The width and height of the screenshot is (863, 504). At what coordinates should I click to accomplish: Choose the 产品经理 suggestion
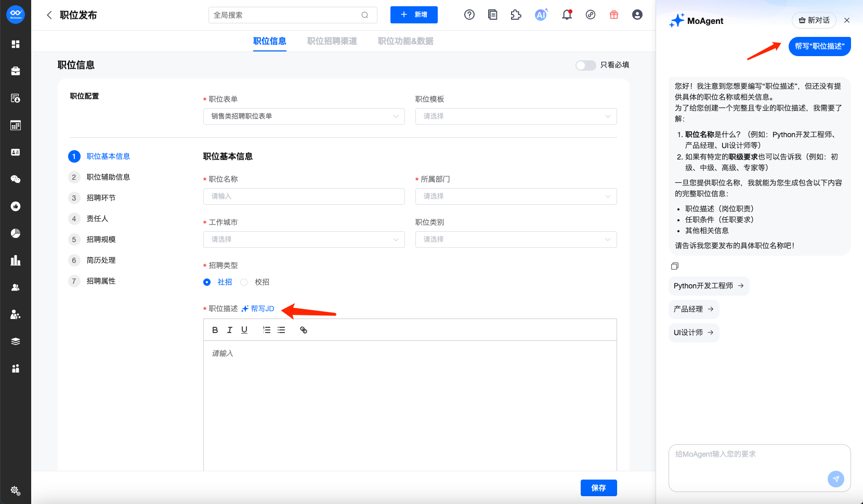click(x=694, y=309)
